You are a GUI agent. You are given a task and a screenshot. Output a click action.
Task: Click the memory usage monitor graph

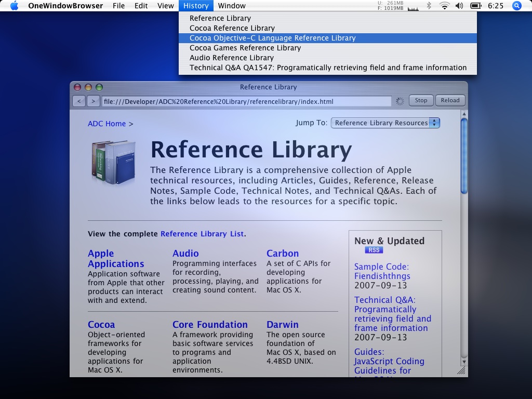413,8
